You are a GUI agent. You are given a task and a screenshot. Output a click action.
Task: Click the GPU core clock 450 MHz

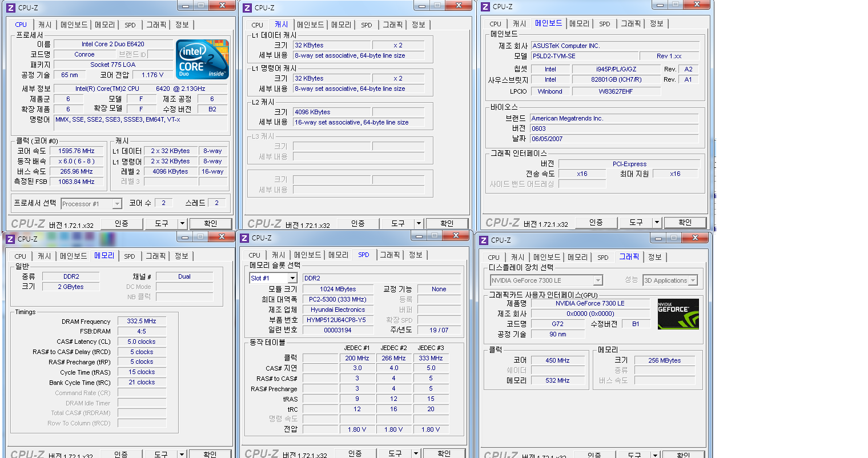[558, 360]
